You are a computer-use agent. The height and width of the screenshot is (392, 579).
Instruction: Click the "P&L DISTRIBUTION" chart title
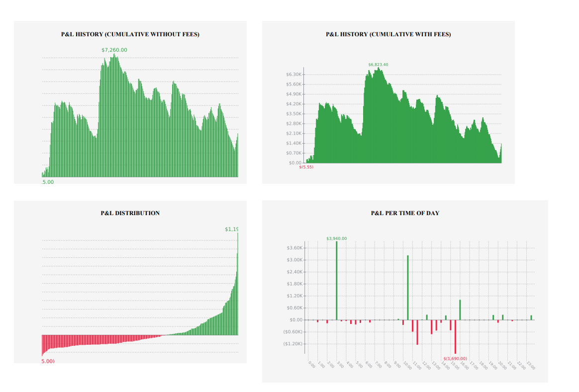coord(130,213)
